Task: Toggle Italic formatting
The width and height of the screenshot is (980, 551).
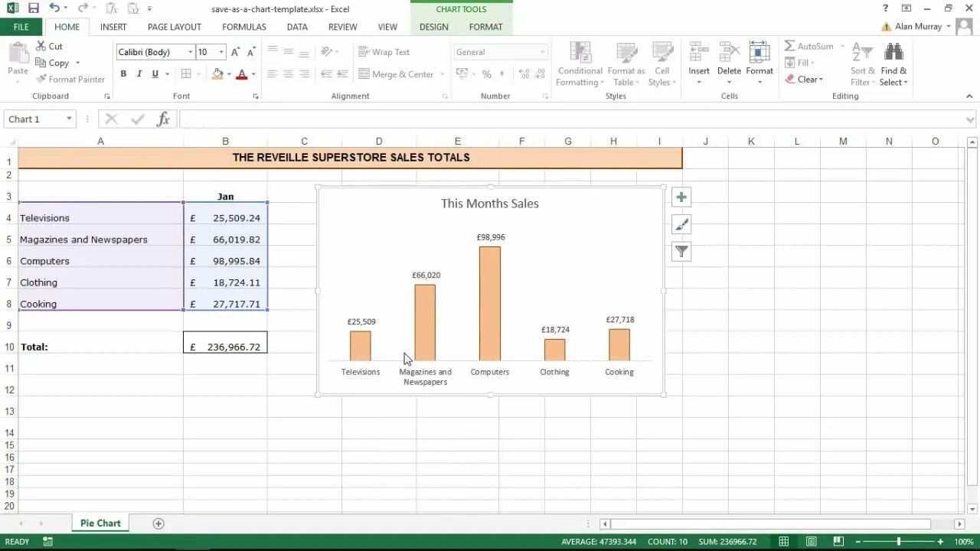Action: pos(139,74)
